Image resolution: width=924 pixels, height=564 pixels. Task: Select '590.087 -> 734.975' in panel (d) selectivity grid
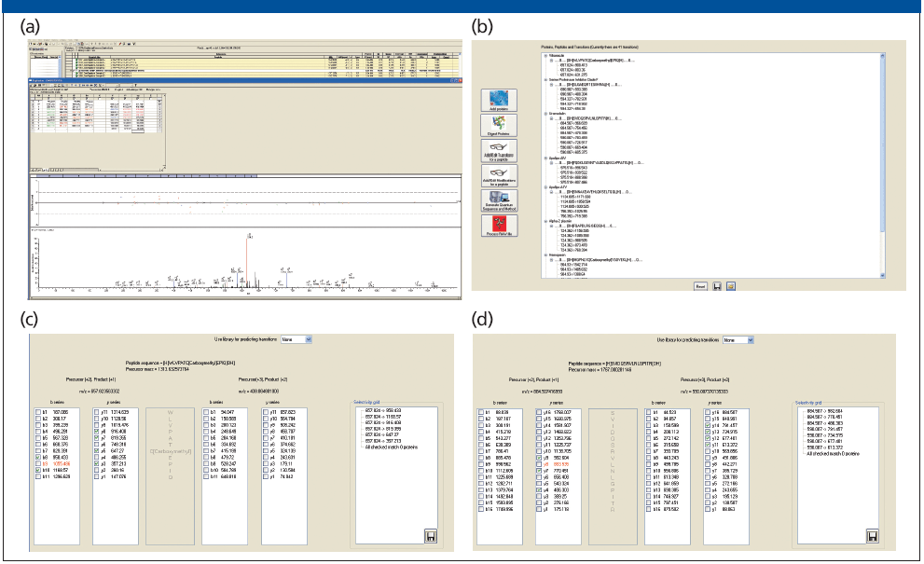(x=825, y=435)
